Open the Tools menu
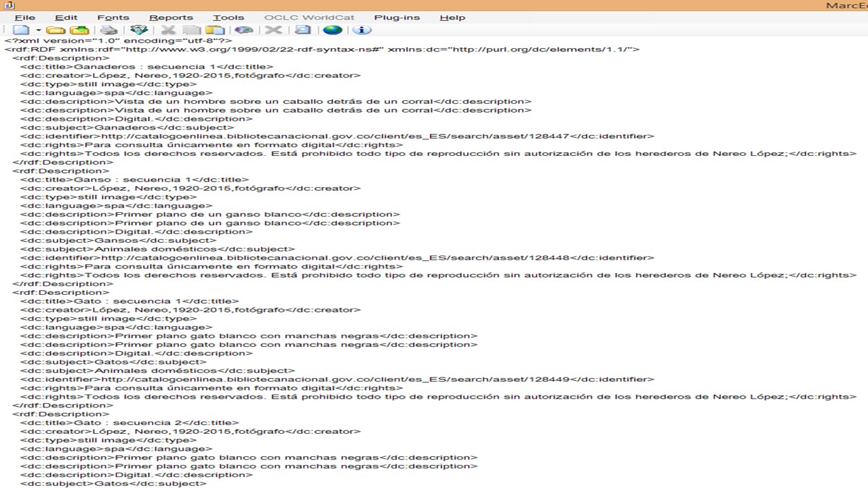This screenshot has width=868, height=488. click(x=228, y=18)
